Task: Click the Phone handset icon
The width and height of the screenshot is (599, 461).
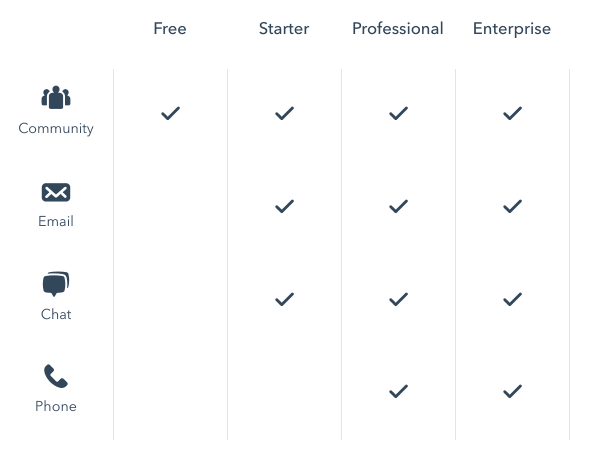Action: pos(56,376)
